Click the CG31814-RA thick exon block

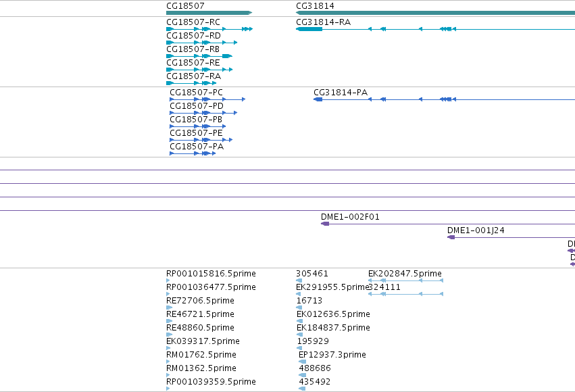(309, 29)
